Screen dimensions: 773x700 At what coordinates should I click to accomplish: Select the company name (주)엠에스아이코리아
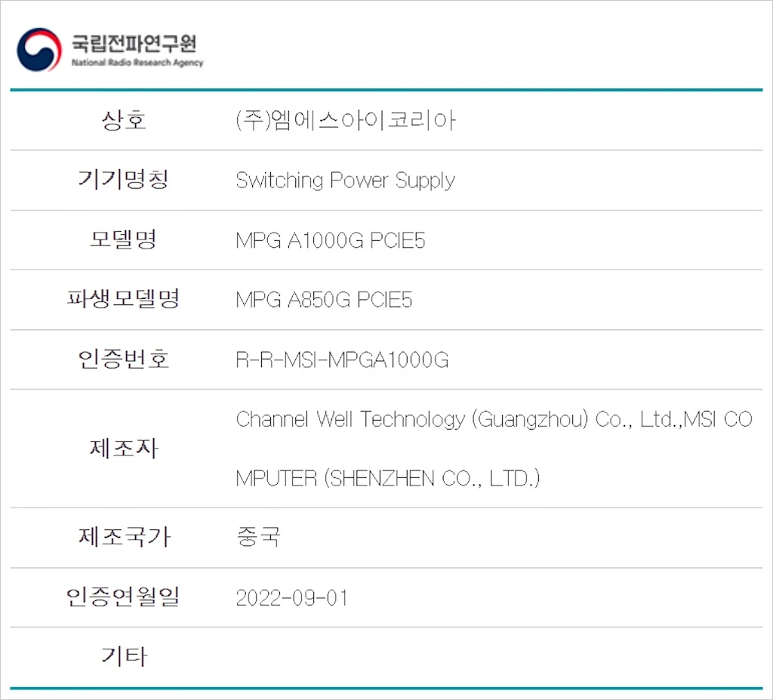click(346, 121)
